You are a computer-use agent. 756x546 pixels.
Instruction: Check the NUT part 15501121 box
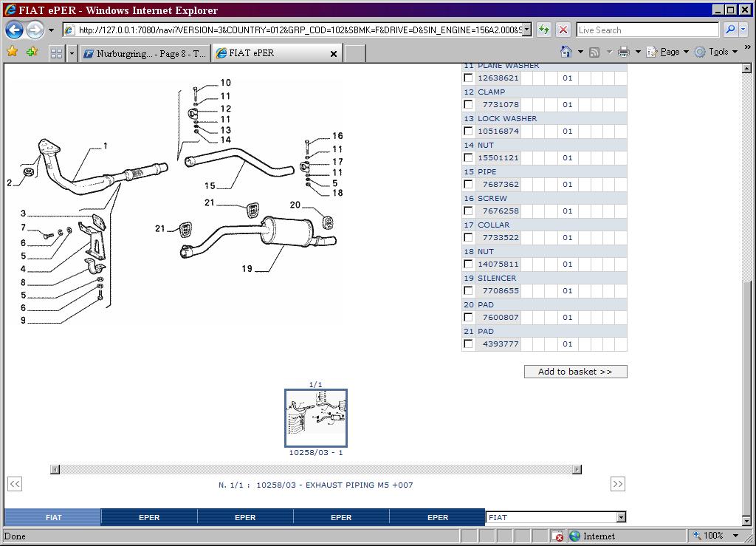point(468,157)
